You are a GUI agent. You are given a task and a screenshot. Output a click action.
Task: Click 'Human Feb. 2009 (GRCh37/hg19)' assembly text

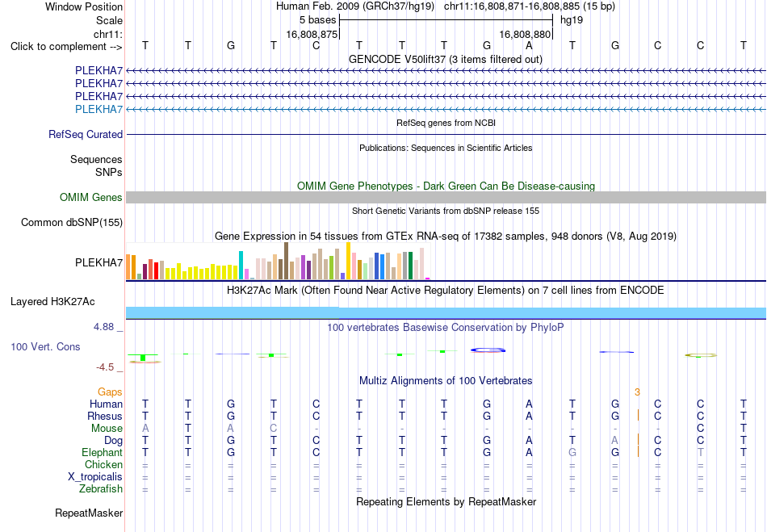[x=355, y=6]
